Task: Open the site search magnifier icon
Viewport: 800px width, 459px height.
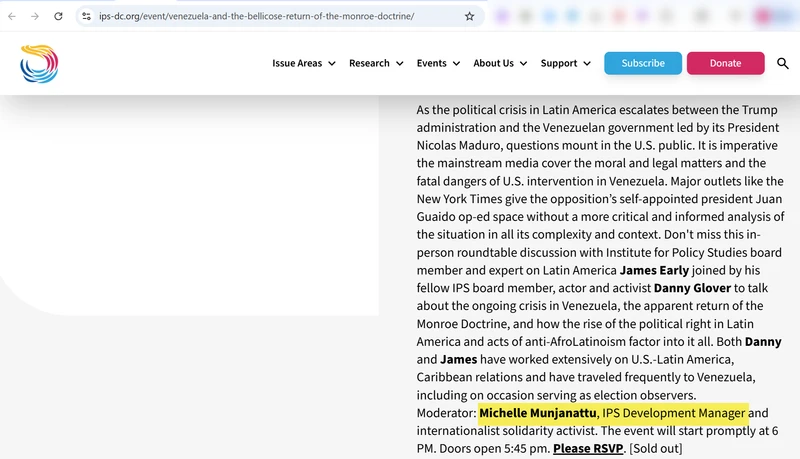Action: (783, 63)
